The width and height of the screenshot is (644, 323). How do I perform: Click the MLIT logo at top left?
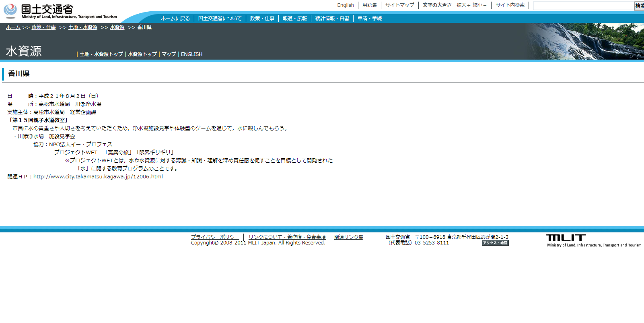tap(60, 11)
